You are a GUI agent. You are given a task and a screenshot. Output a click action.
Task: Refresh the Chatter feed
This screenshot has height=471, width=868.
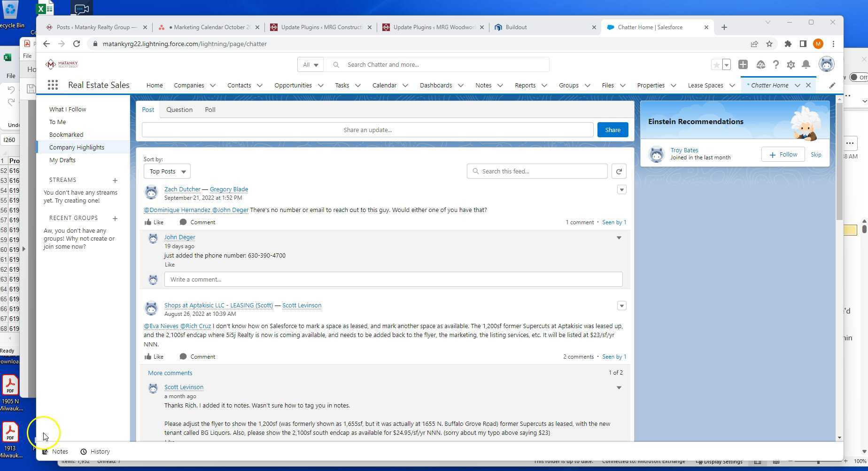coord(619,171)
